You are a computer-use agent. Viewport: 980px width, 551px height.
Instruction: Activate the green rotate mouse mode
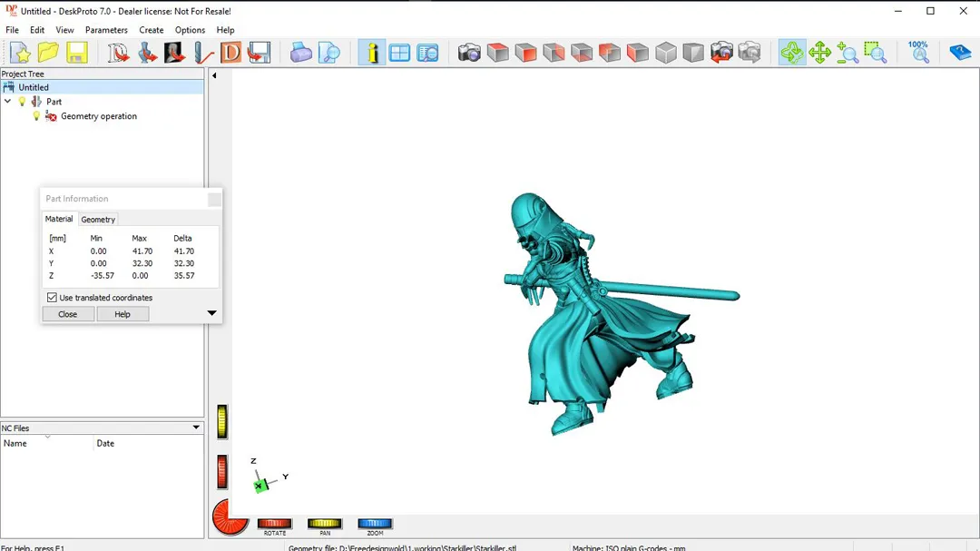(x=792, y=53)
